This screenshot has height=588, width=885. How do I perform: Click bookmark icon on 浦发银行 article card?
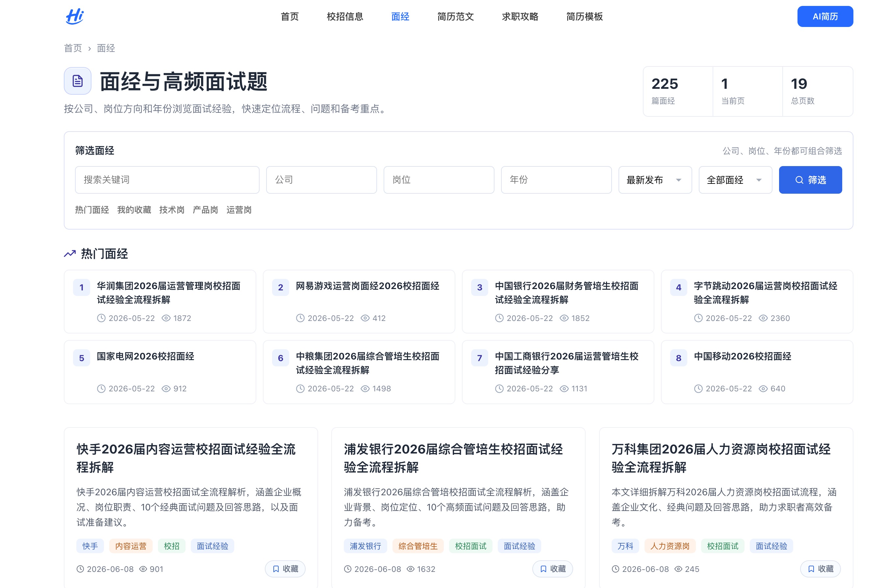[x=543, y=569]
